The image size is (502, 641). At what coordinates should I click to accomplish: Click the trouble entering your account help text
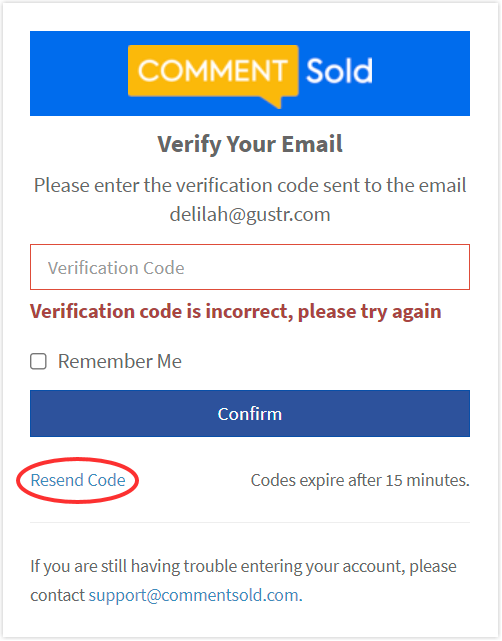tap(243, 581)
